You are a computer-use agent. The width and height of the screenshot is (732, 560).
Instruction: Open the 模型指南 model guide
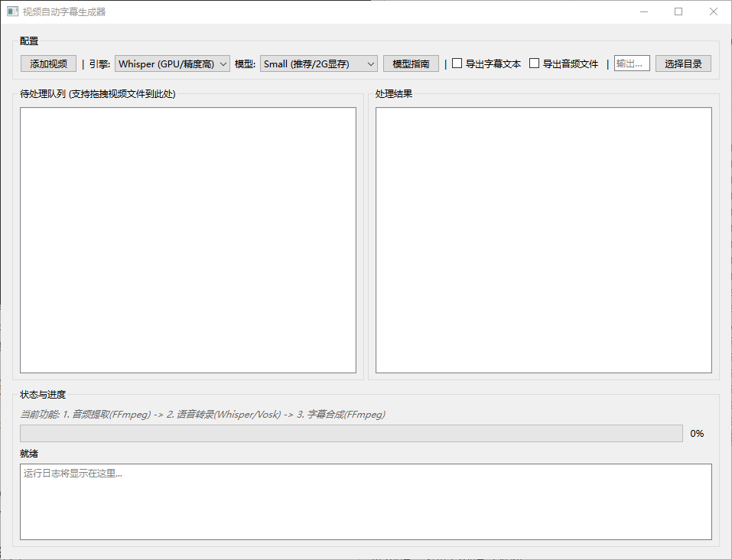click(x=411, y=63)
